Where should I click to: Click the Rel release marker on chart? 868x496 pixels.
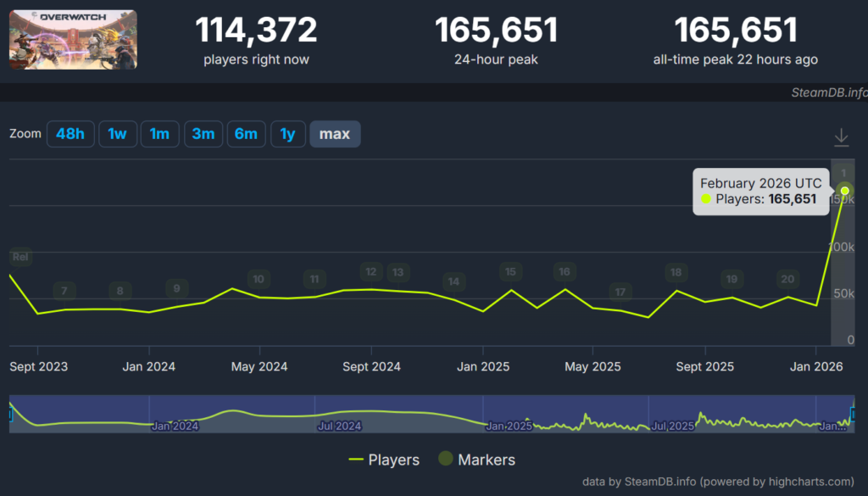pos(20,257)
